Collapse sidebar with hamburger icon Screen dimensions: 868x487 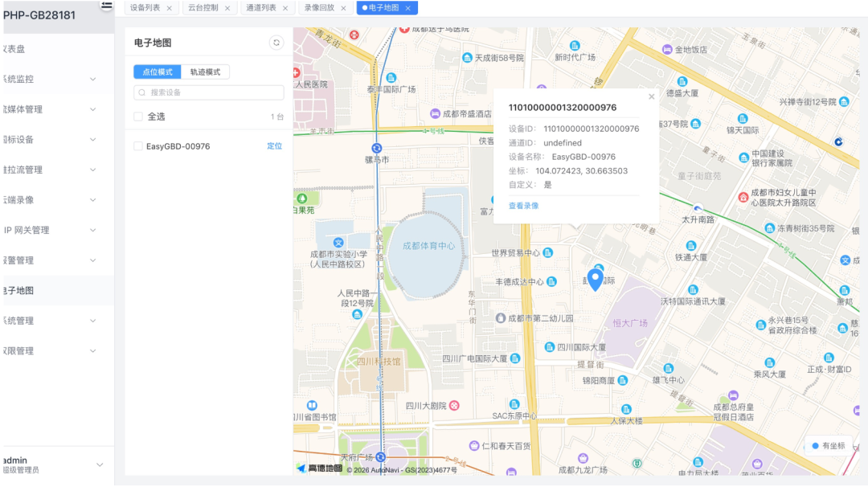point(106,6)
